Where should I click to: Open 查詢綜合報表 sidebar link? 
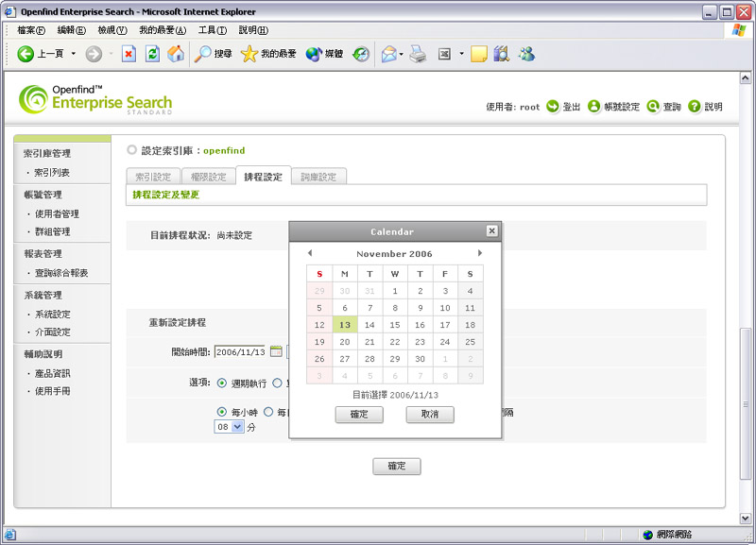click(61, 273)
